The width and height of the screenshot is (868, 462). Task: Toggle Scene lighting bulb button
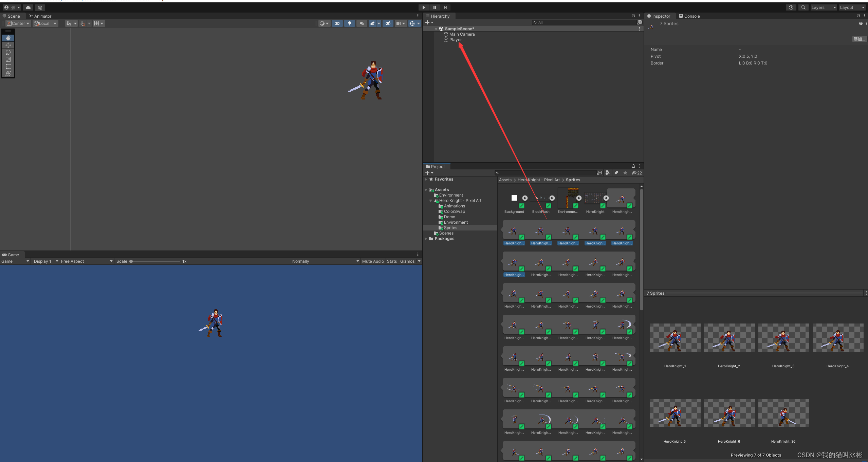(x=349, y=23)
